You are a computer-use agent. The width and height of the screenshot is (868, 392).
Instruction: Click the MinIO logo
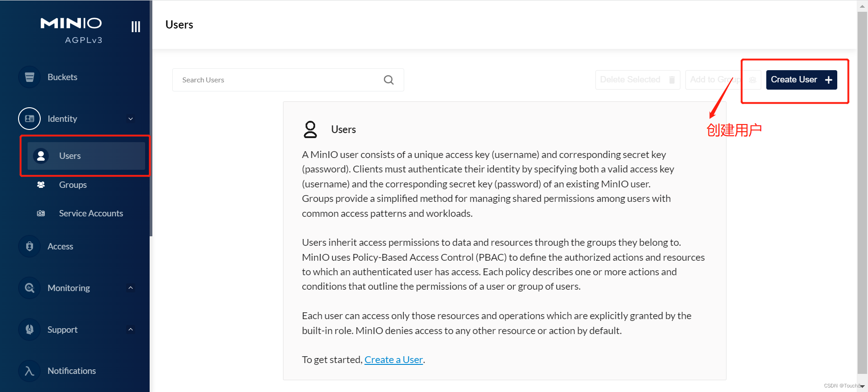click(x=71, y=24)
